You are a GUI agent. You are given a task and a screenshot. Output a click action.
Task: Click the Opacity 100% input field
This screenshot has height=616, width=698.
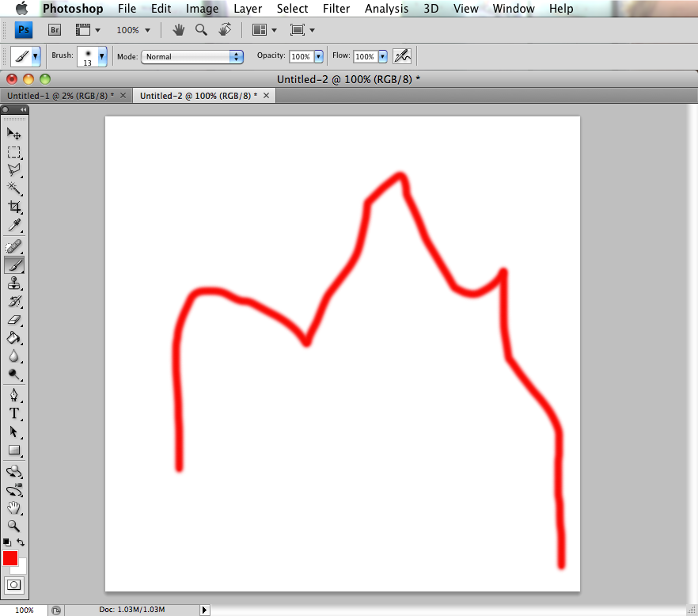[301, 56]
